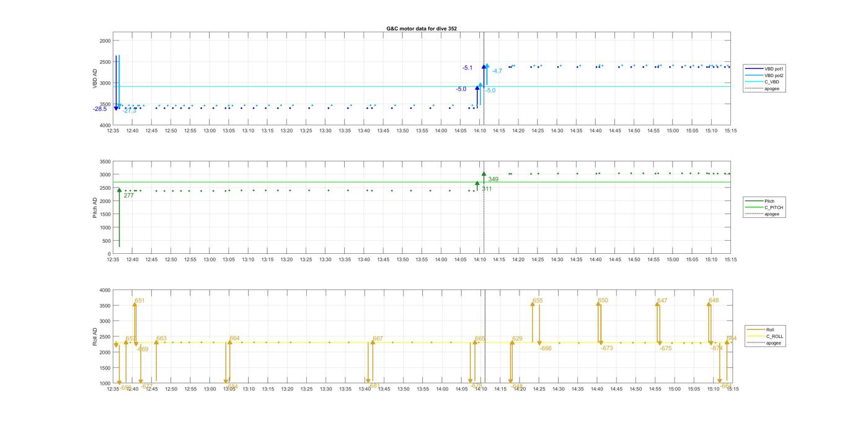Click the 1500 tick on Roll y-axis
Viewport: 868px width, 430px height.
(x=105, y=368)
